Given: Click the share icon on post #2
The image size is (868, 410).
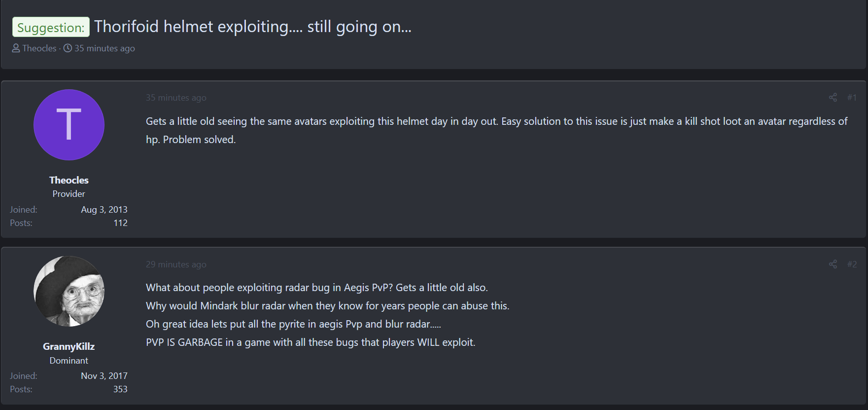Looking at the screenshot, I should click(x=833, y=264).
